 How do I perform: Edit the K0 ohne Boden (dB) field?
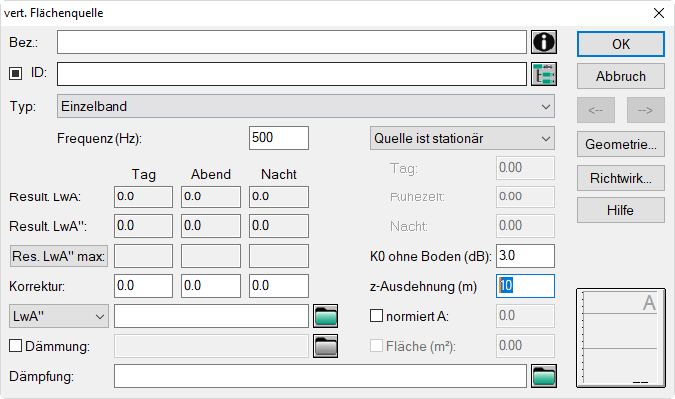pyautogui.click(x=525, y=256)
